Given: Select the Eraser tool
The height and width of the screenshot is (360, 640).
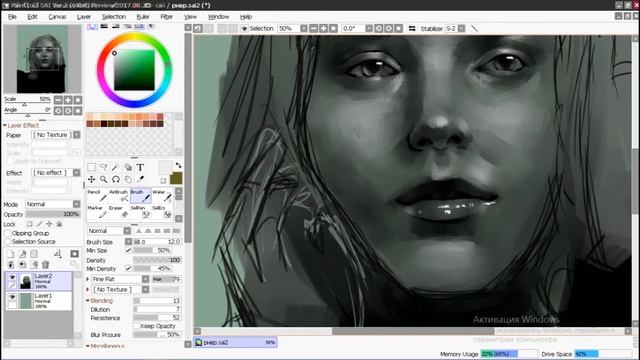Looking at the screenshot, I should tap(119, 211).
